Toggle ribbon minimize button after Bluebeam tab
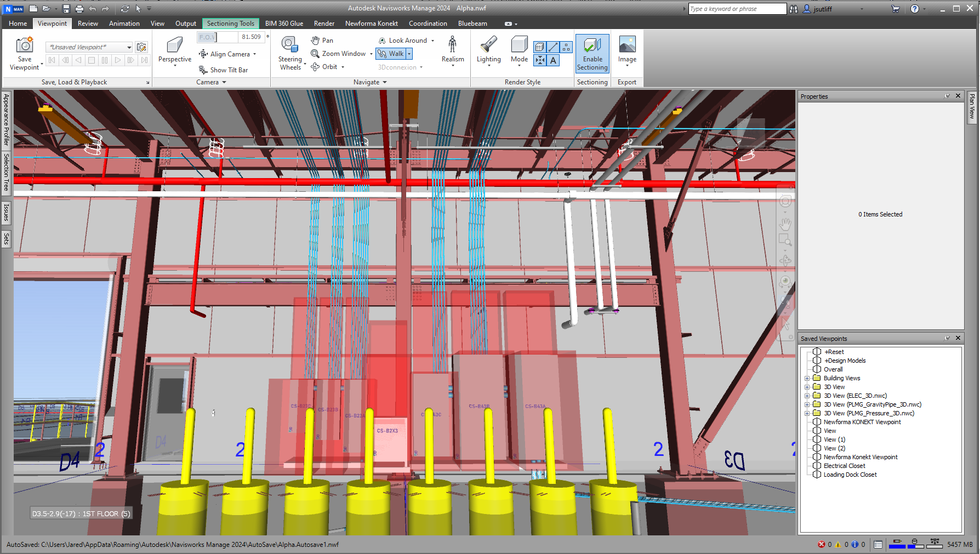Viewport: 980px width, 554px height. click(508, 24)
